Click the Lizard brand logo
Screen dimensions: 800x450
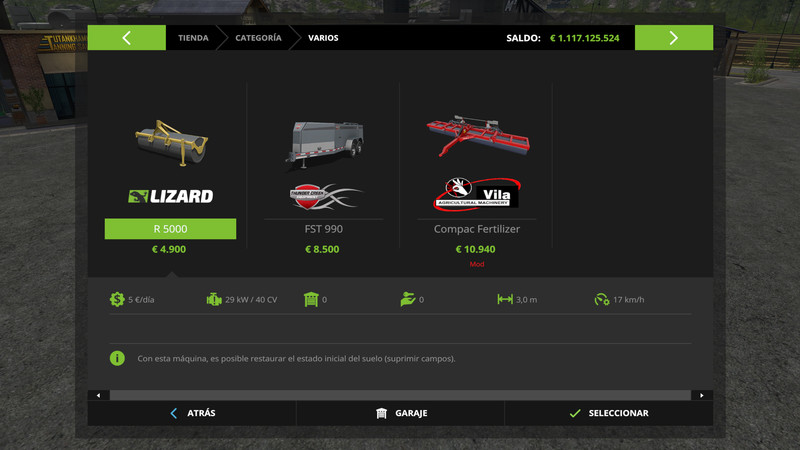(170, 196)
